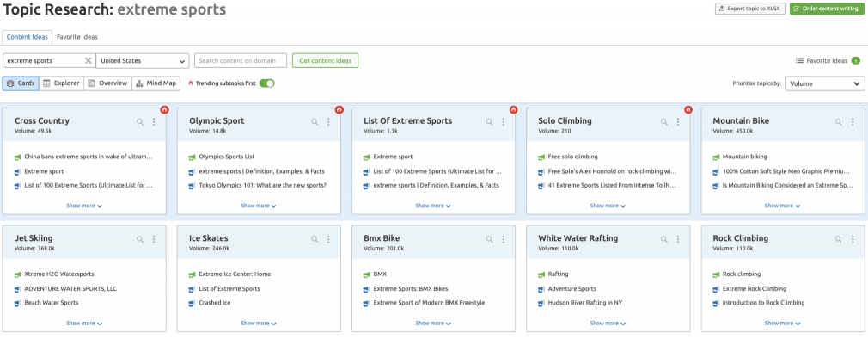868x339 pixels.
Task: Open the Prioritize topics by Volume dropdown
Action: click(x=825, y=83)
